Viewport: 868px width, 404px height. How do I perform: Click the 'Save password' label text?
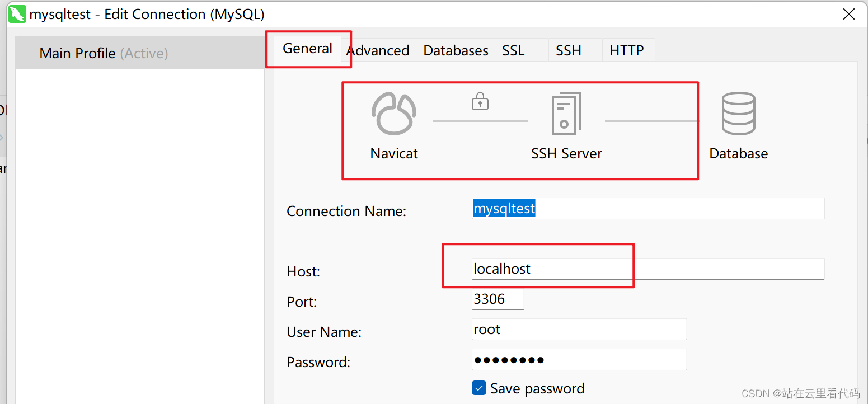coord(537,388)
